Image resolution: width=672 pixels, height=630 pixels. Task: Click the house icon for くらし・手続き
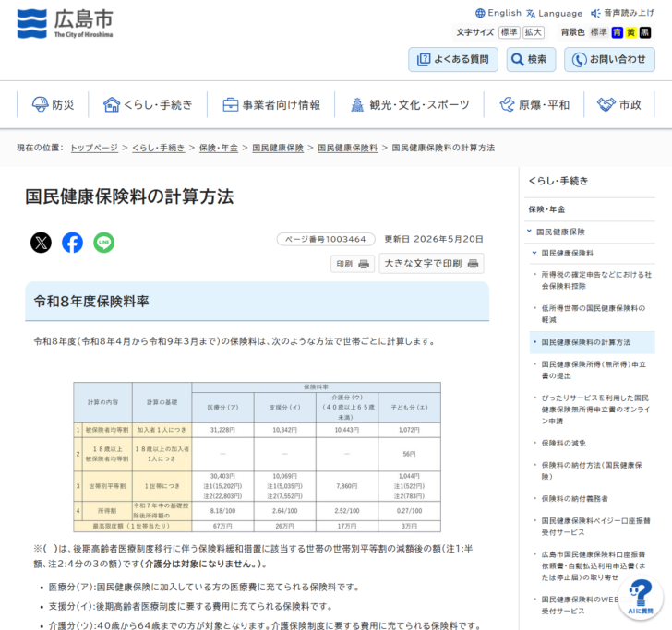point(112,104)
